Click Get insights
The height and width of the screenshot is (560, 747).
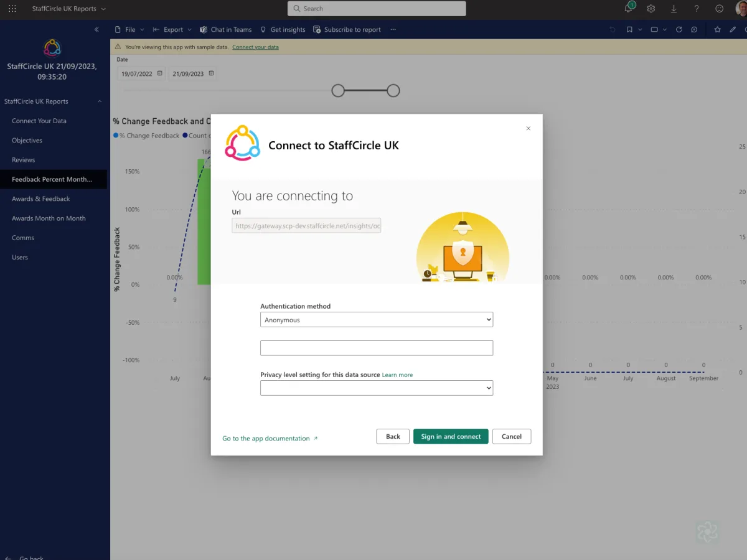coord(283,29)
